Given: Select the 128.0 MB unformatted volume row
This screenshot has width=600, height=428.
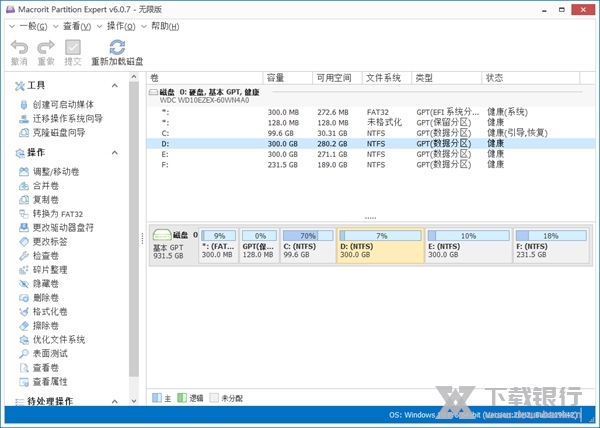Looking at the screenshot, I should coord(371,123).
